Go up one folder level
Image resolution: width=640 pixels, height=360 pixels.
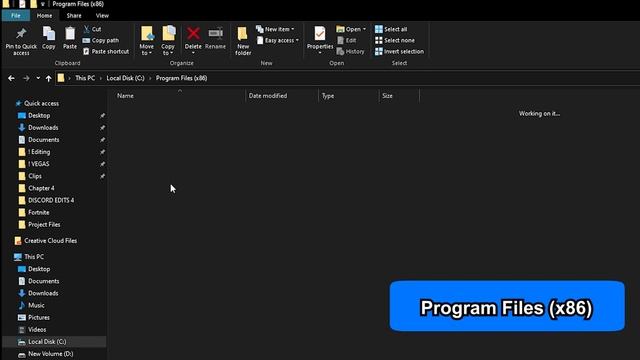(49, 78)
